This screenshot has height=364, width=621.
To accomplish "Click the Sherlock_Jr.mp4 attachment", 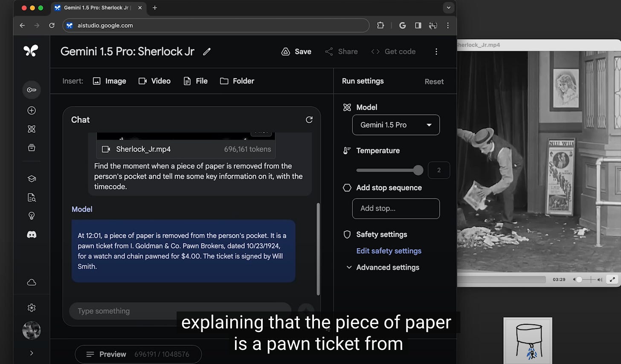I will (186, 149).
